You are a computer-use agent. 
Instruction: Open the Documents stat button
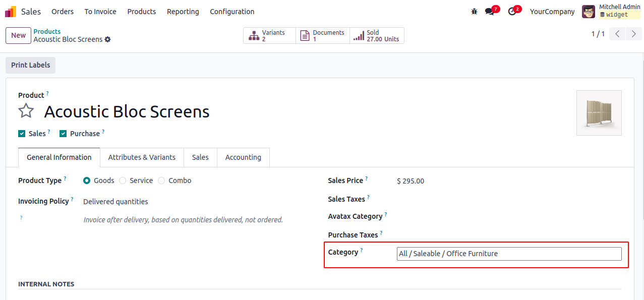(x=323, y=36)
